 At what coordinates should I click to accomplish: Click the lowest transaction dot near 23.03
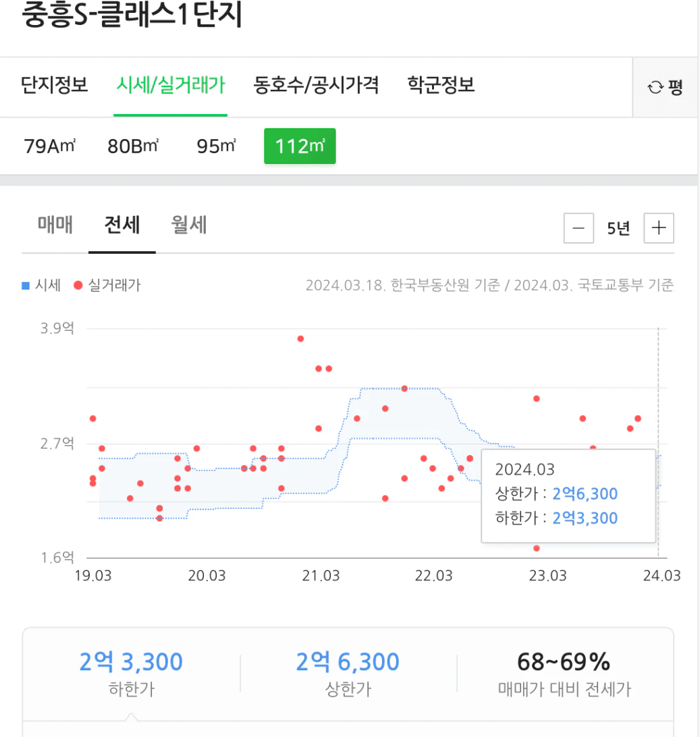click(537, 548)
